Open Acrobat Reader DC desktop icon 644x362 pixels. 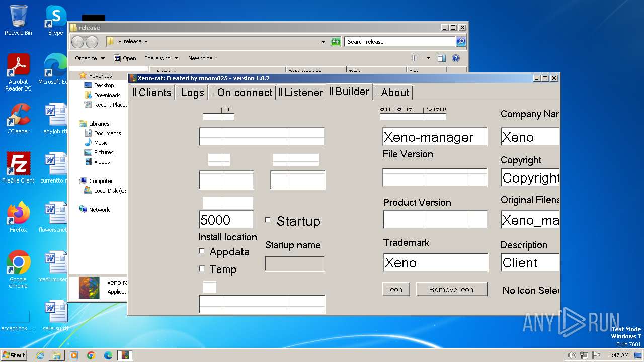[18, 72]
